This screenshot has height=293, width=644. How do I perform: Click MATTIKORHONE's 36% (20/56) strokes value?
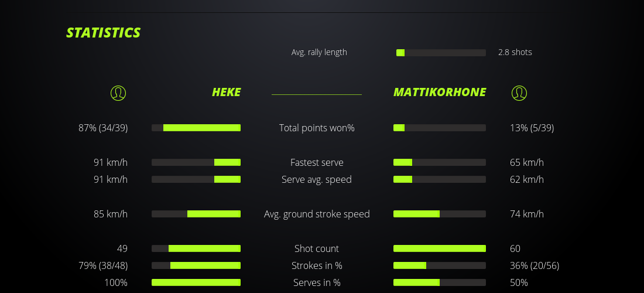coord(535,265)
